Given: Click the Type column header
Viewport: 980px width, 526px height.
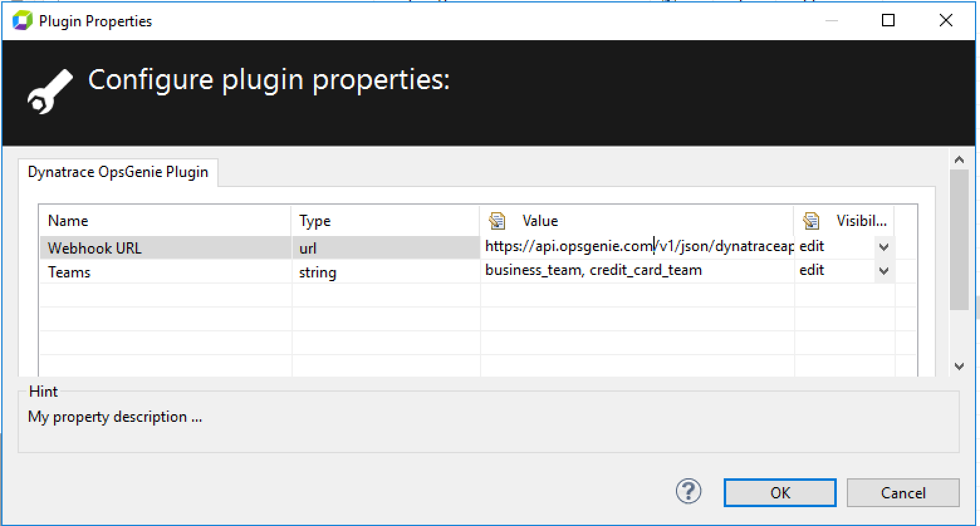Looking at the screenshot, I should 315,220.
